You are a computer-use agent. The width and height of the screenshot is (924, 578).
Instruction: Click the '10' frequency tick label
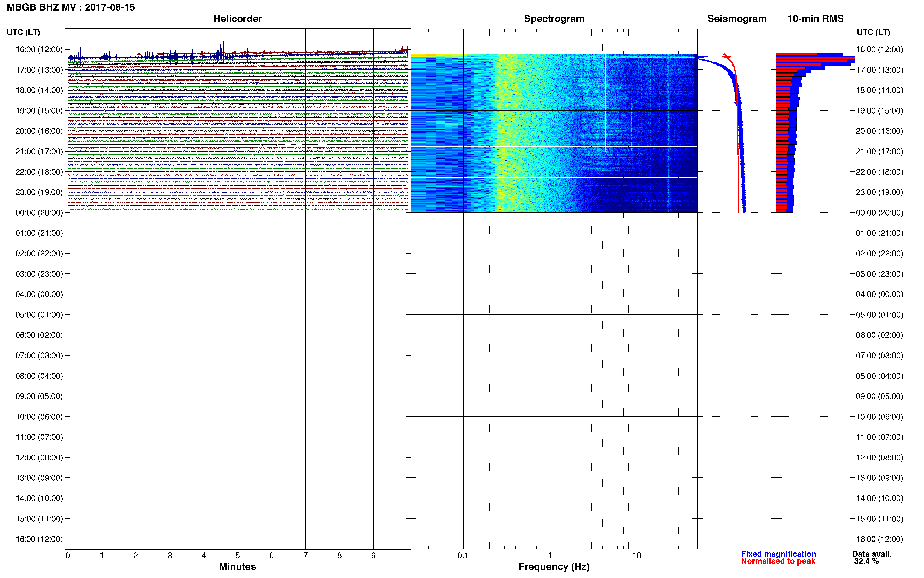[636, 555]
